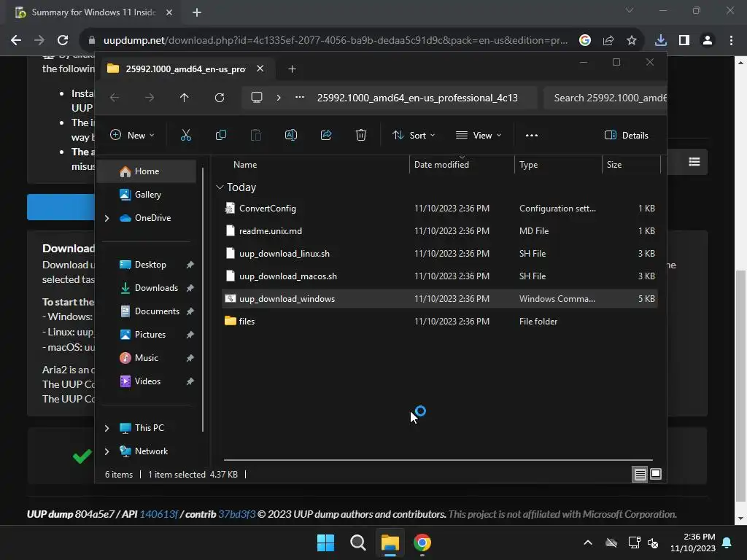Open contrib 37bd3f3 link in footer

tap(237, 514)
